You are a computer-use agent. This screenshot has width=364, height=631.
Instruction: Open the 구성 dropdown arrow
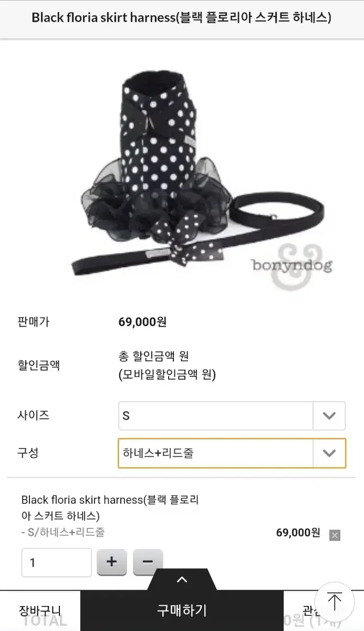click(329, 453)
